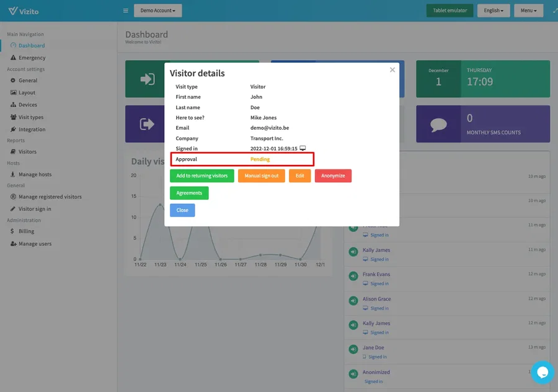Go to Manage hosts in sidebar
The image size is (558, 392).
(35, 174)
